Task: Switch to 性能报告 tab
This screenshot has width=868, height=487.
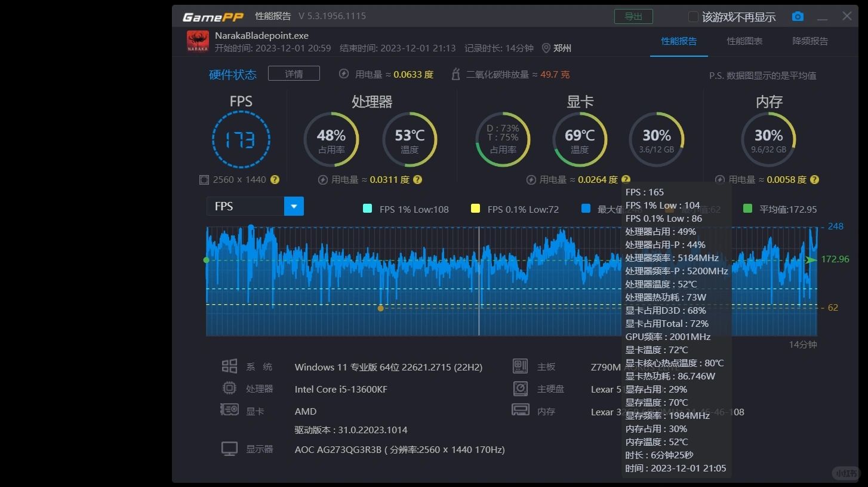Action: coord(679,41)
